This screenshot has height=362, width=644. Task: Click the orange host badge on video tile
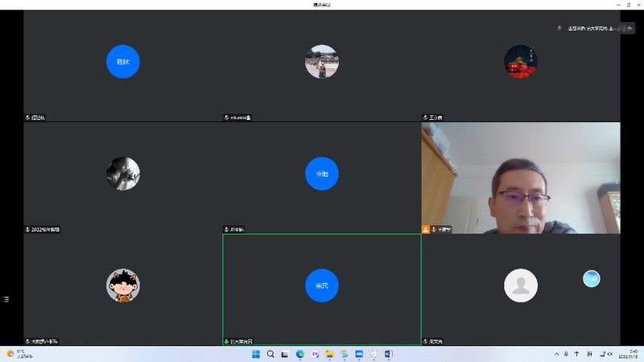[426, 229]
